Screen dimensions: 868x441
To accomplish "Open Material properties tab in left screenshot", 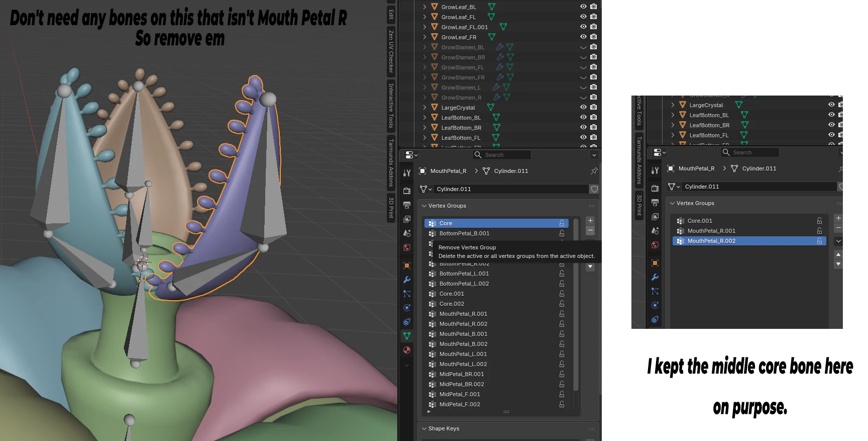I will (x=407, y=349).
